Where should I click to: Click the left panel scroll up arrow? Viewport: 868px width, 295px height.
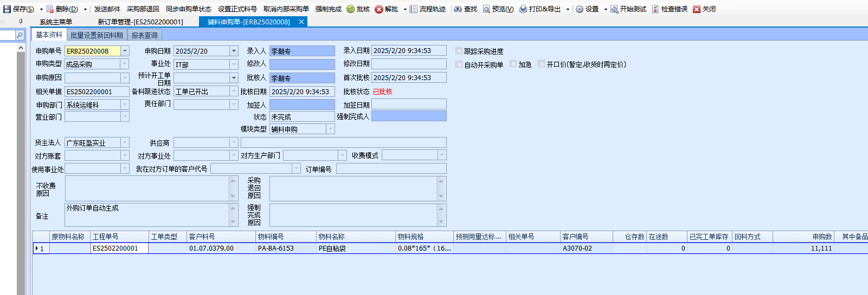click(21, 48)
